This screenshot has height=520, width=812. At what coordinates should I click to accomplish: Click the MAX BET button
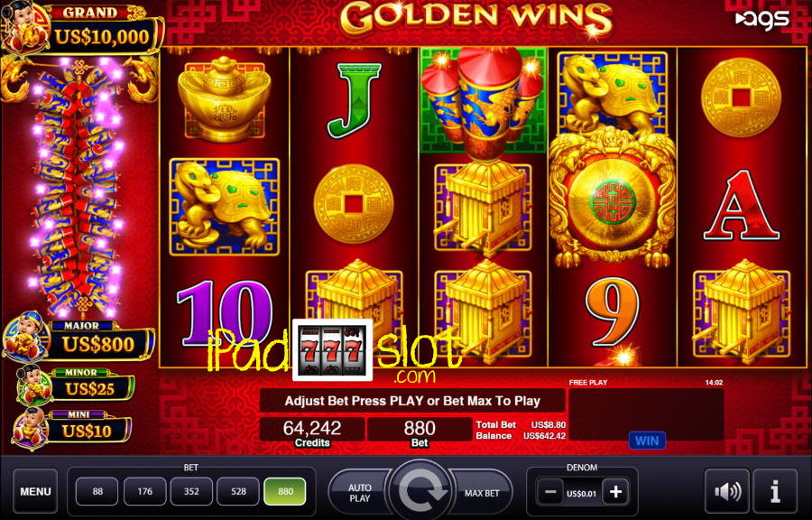481,493
